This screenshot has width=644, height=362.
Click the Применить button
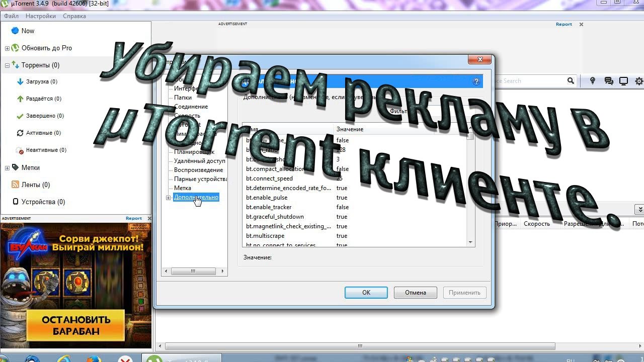click(x=465, y=293)
